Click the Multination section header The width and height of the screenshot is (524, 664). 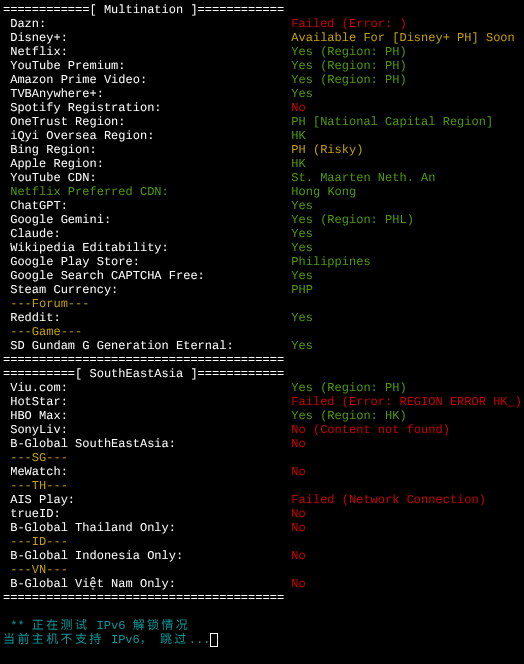click(x=144, y=9)
